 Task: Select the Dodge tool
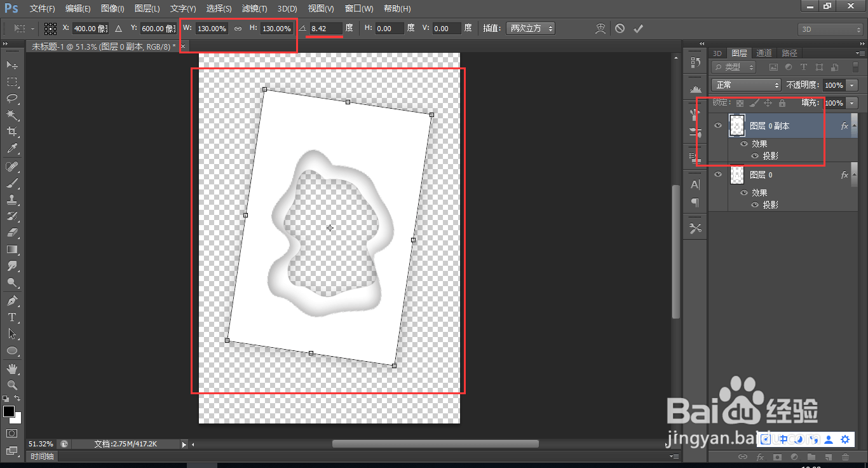click(x=12, y=283)
